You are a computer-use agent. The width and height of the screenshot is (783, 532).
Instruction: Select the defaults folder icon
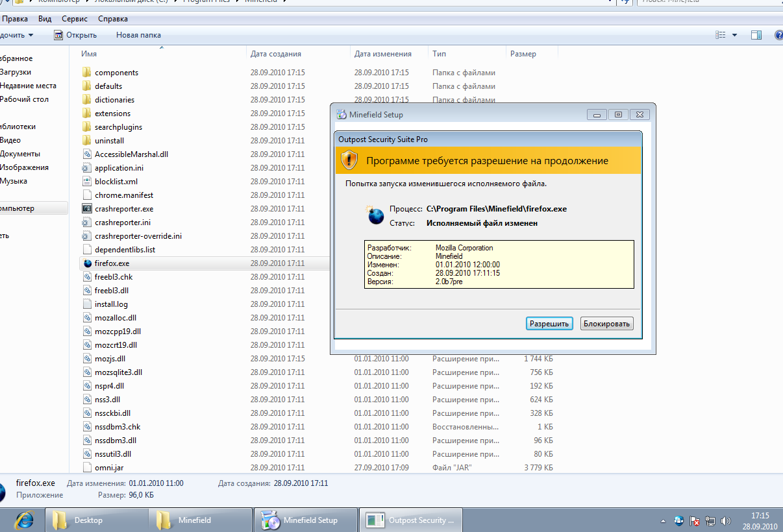pos(87,86)
